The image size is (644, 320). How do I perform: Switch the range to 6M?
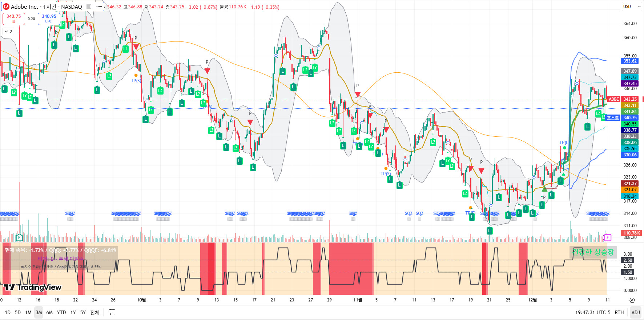[x=49, y=312]
